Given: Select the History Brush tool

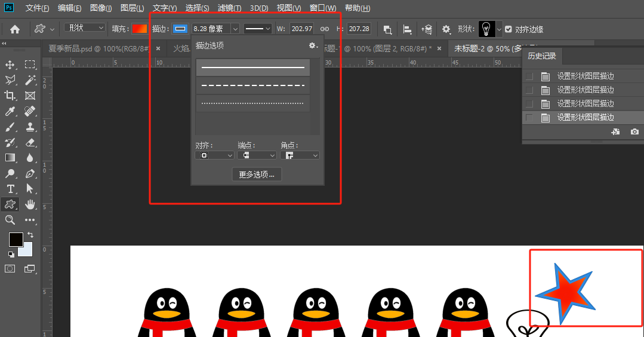Looking at the screenshot, I should [10, 142].
